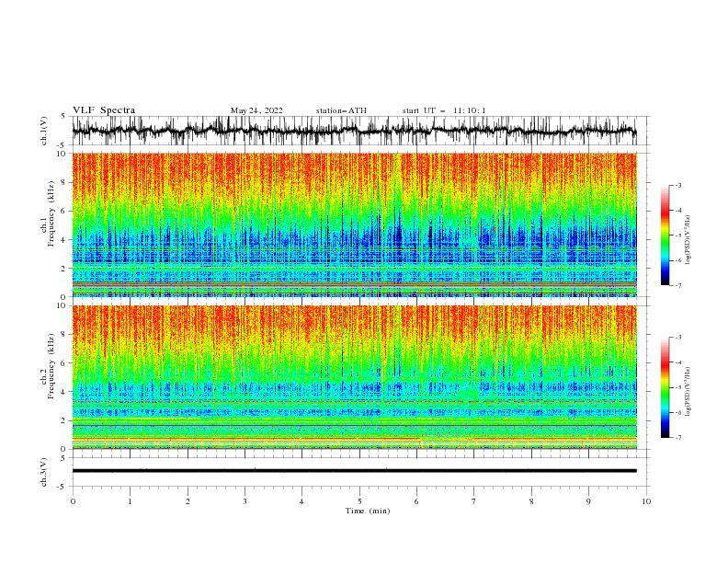Click the '-7' label on ch.1 colorbar
The height and width of the screenshot is (563, 728).
[x=677, y=285]
